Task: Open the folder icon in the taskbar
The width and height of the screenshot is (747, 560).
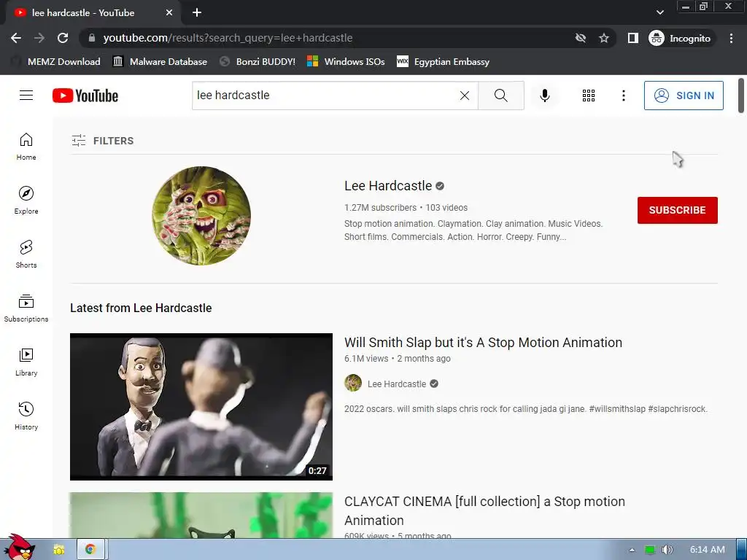Action: 58,550
